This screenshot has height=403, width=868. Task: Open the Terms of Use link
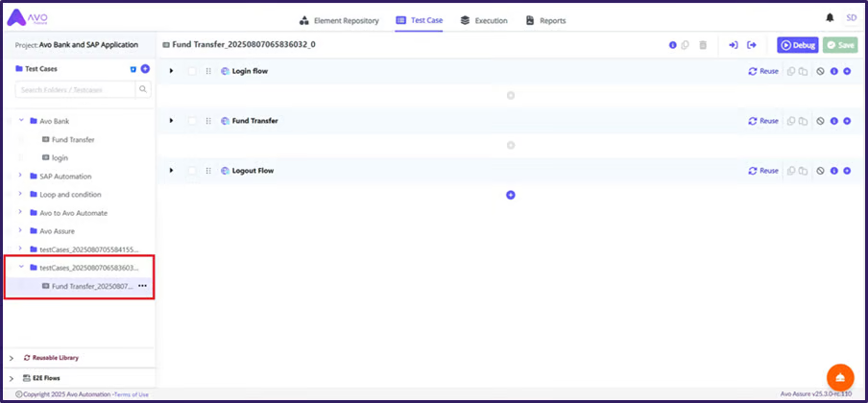coord(131,394)
